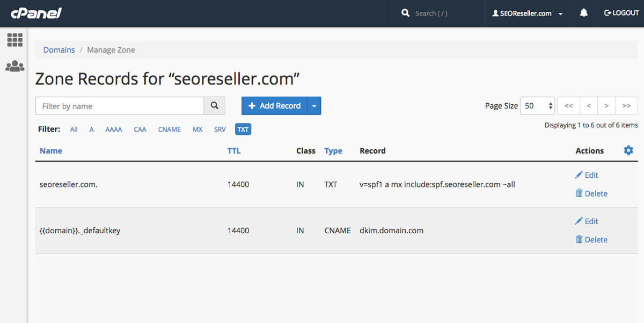Open zone table column settings gear

[628, 150]
